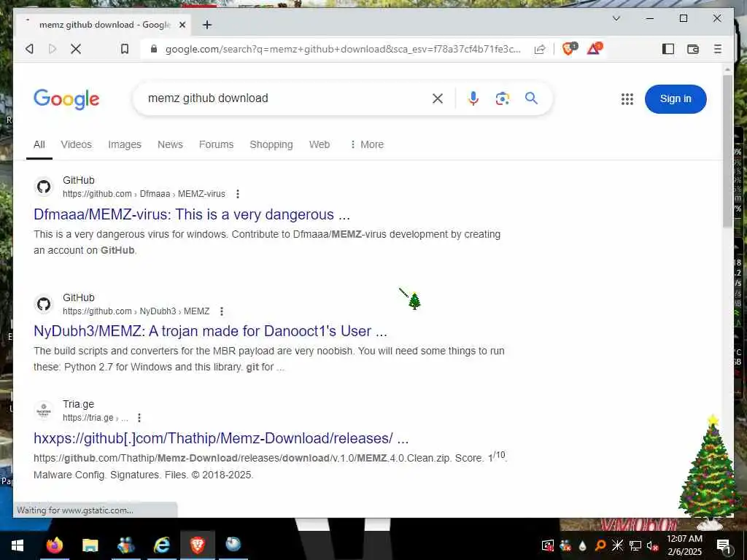Open Brave Rewards triangle icon
Image resolution: width=747 pixels, height=560 pixels.
tap(594, 49)
